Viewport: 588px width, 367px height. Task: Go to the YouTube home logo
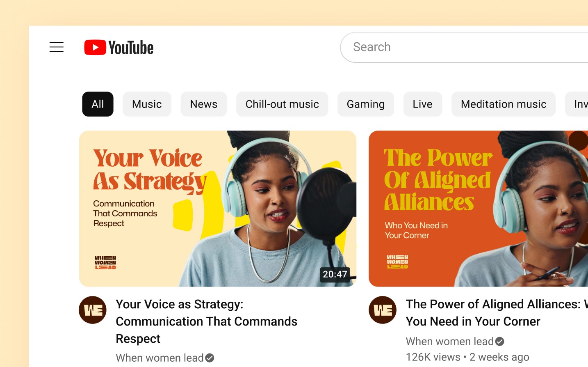119,48
